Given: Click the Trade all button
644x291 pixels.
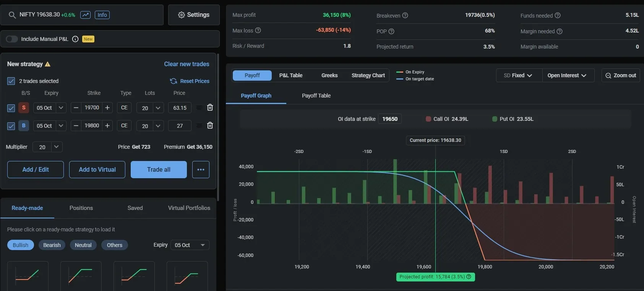Looking at the screenshot, I should point(159,169).
